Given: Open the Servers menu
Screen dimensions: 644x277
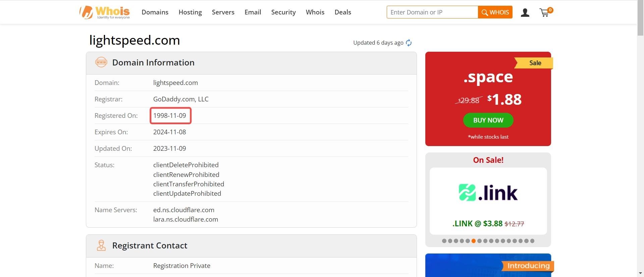Looking at the screenshot, I should [223, 12].
